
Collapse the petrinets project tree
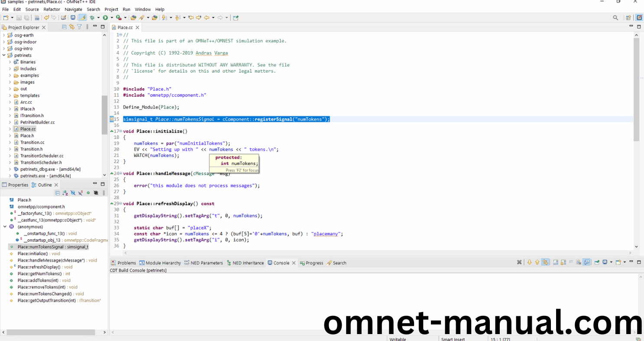(4, 55)
